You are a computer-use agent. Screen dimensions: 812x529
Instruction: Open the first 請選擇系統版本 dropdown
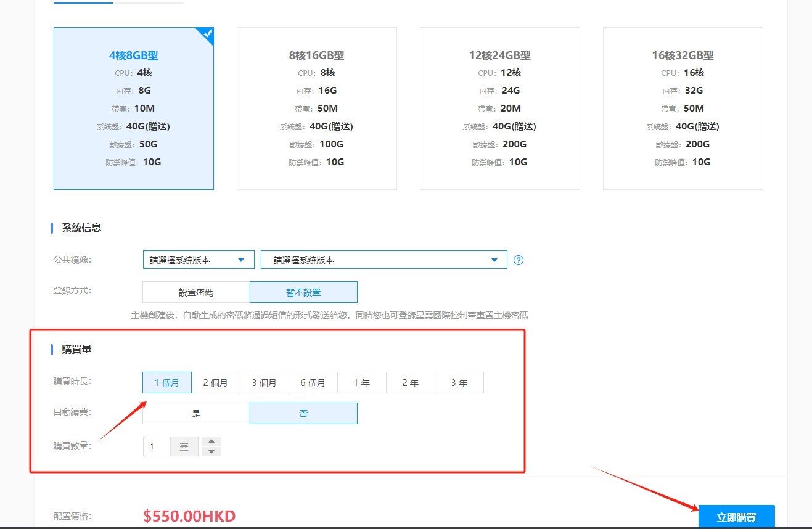(x=199, y=260)
